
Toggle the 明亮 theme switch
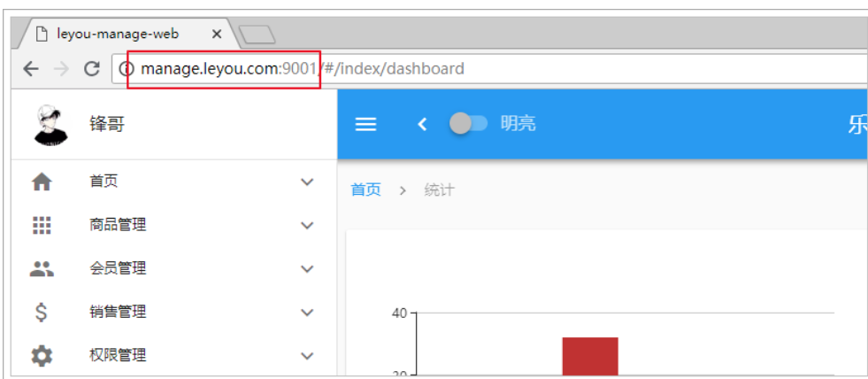pyautogui.click(x=468, y=124)
